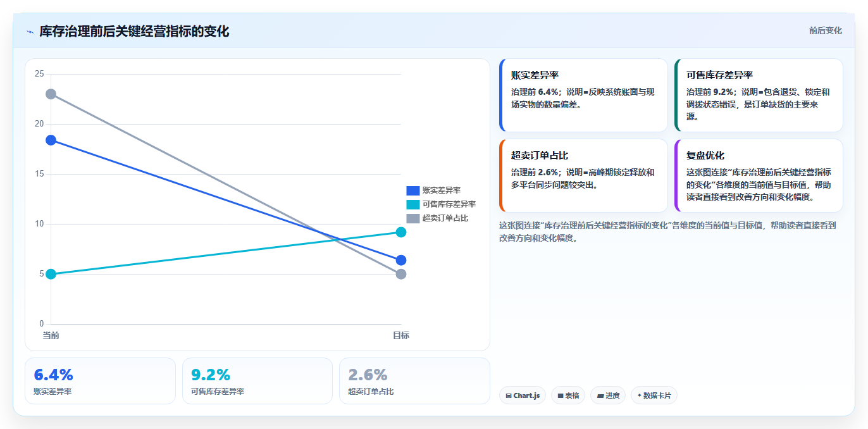Click the 账实差异率 legend label
Image resolution: width=868 pixels, height=429 pixels.
tap(442, 190)
